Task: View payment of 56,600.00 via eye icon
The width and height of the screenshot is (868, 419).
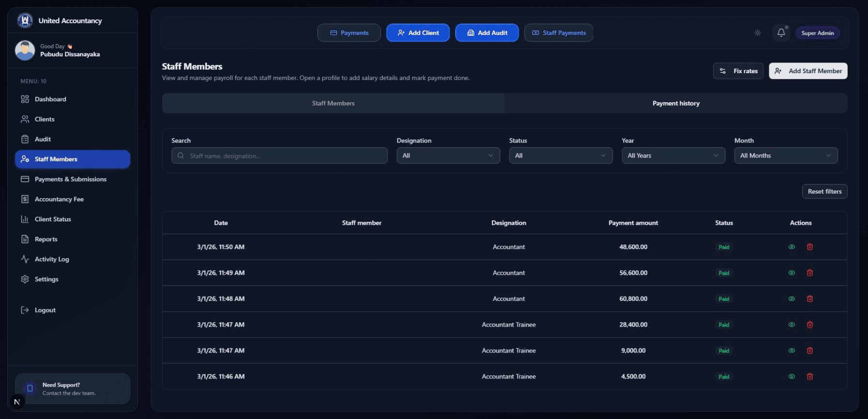Action: [792, 273]
